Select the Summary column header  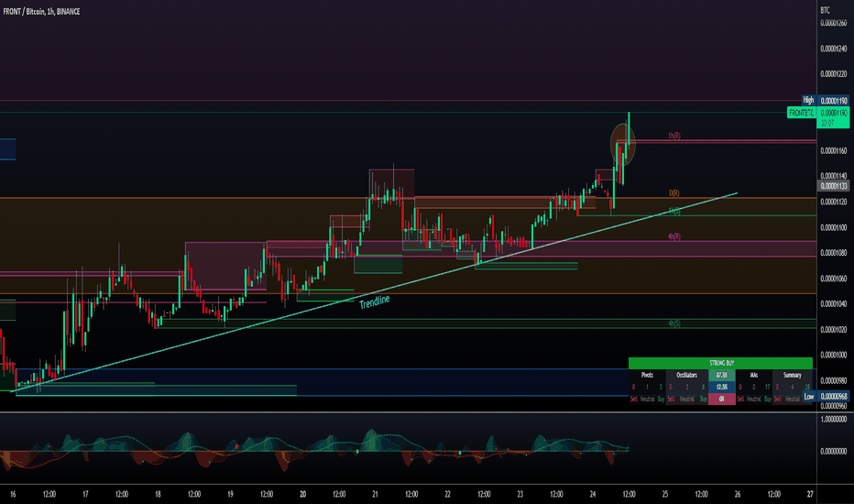(792, 375)
